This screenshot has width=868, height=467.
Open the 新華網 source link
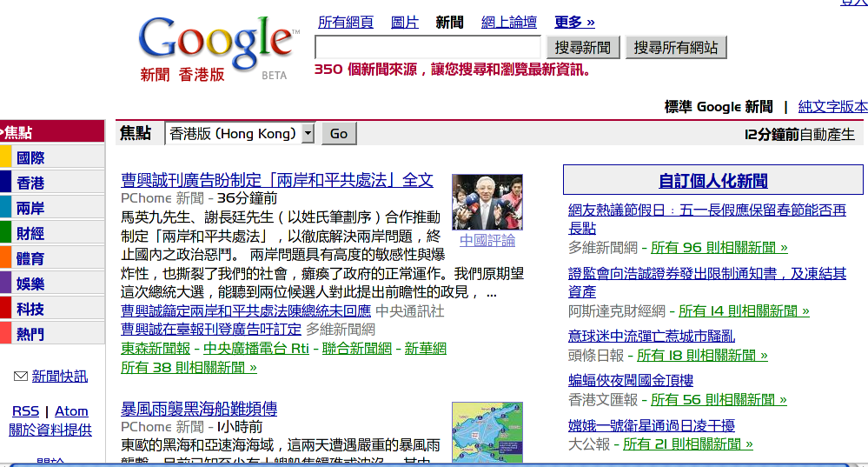pos(425,349)
